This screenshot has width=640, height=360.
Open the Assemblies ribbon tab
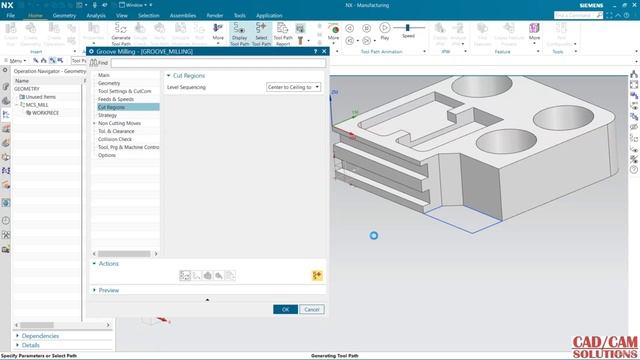[x=182, y=16]
